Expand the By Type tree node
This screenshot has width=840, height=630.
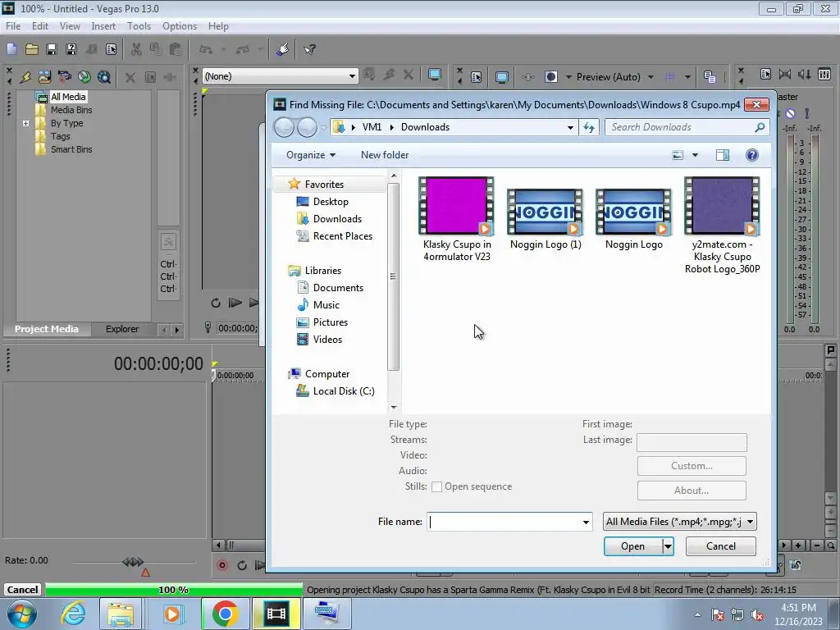(x=25, y=123)
